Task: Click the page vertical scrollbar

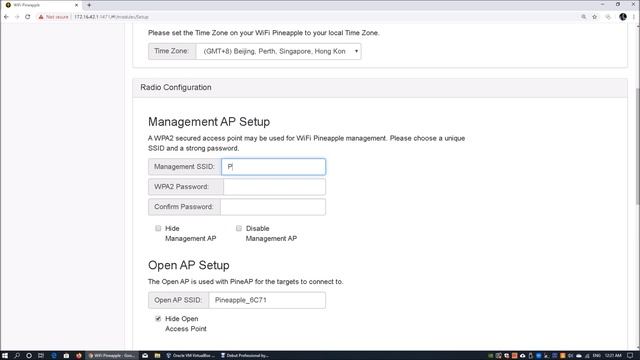Action: pyautogui.click(x=637, y=147)
